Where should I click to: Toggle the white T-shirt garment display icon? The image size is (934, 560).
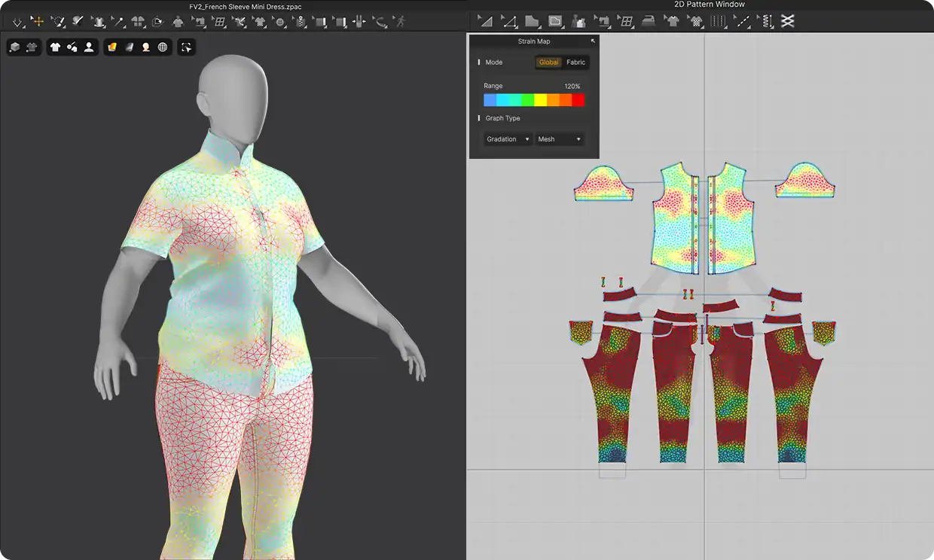55,47
